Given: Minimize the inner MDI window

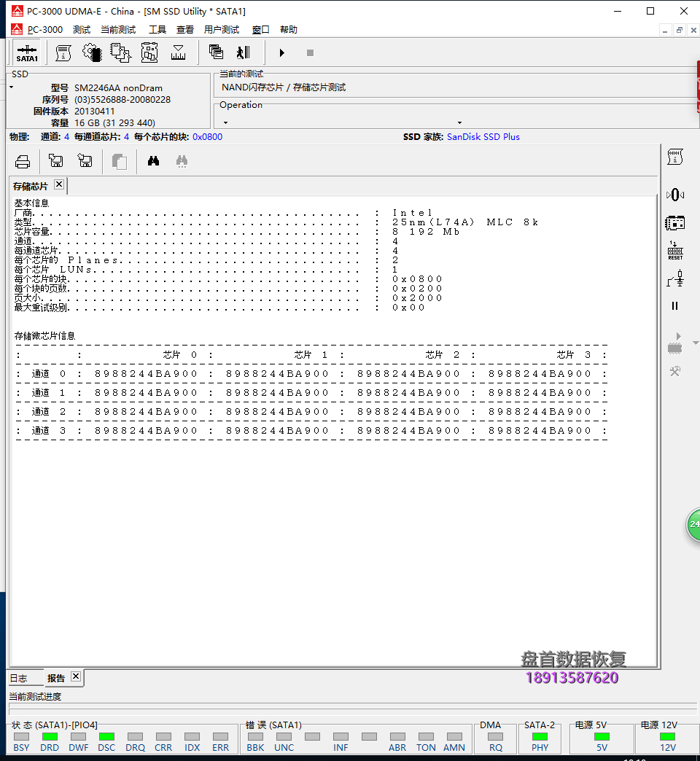Looking at the screenshot, I should point(665,30).
